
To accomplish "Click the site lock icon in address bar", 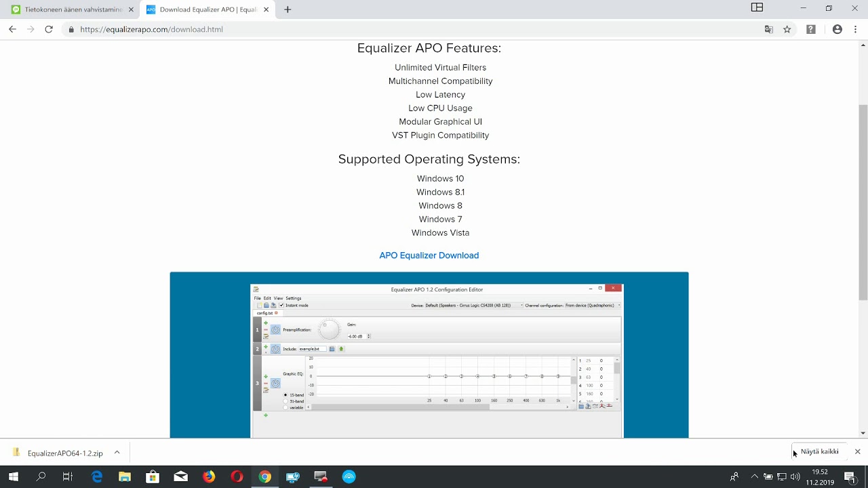I will click(x=71, y=29).
